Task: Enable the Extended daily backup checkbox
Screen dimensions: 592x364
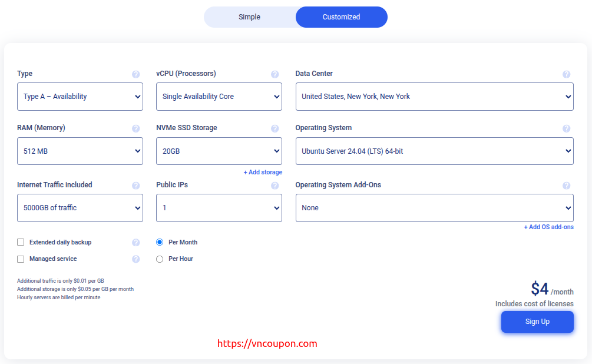Action: 21,242
